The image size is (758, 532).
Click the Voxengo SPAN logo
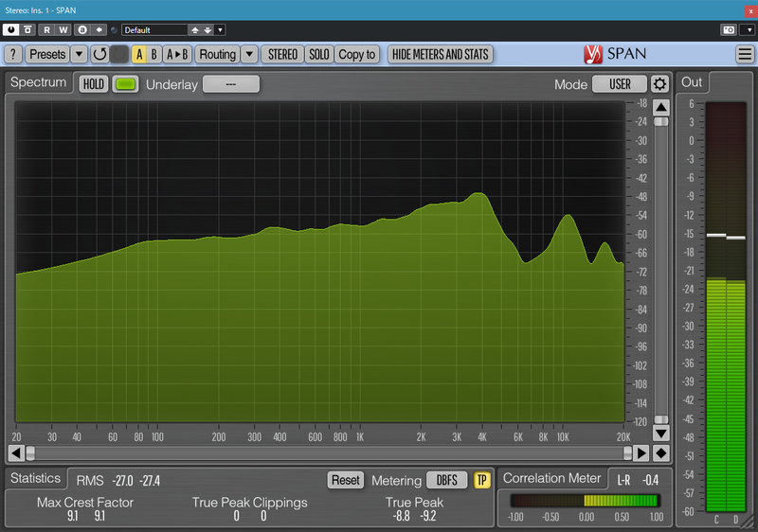click(x=614, y=54)
